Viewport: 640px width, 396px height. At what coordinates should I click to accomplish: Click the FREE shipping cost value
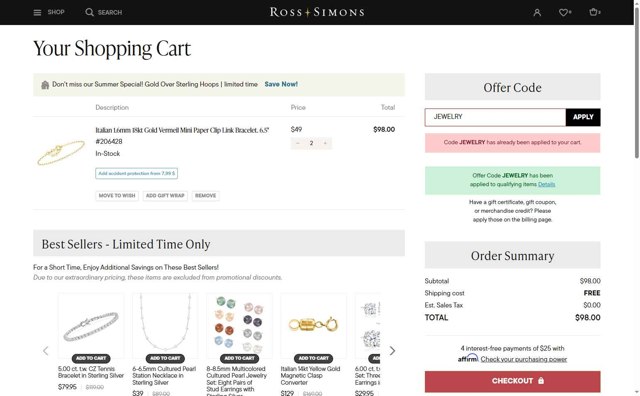[x=592, y=293]
